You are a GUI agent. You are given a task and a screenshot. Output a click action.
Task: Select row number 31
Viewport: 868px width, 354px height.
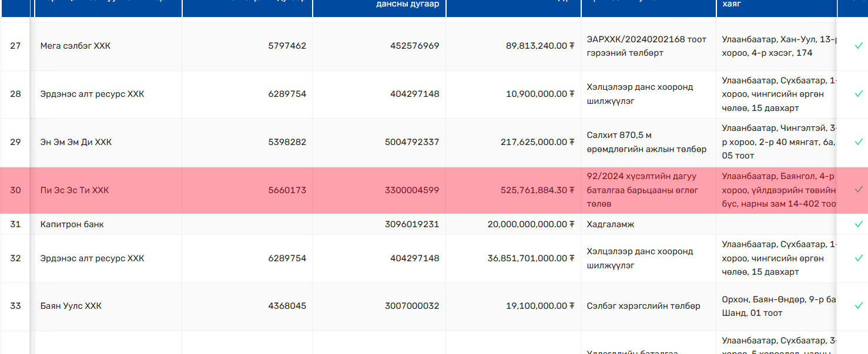pos(15,224)
